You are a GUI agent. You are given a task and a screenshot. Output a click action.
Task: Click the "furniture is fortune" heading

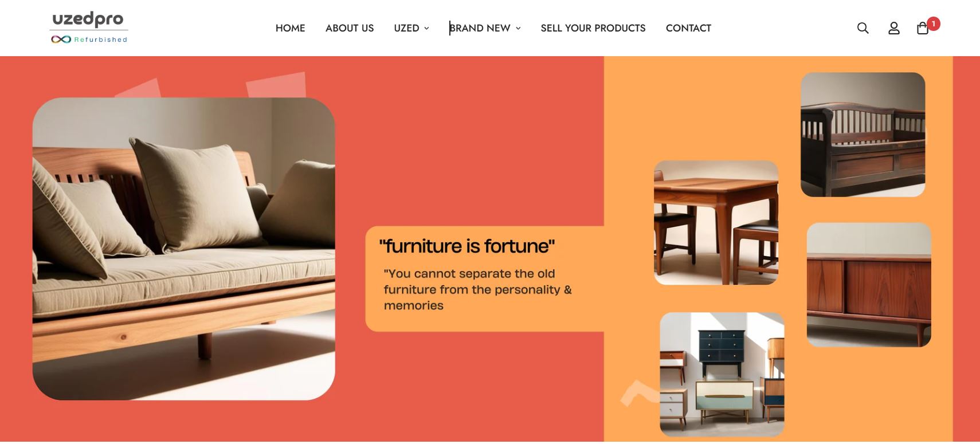[467, 246]
